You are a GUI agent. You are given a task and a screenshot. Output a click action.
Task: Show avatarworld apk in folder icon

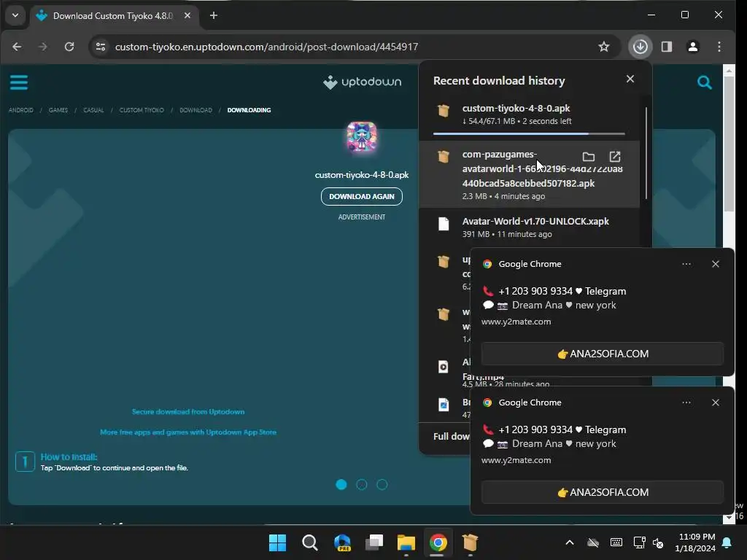pyautogui.click(x=589, y=157)
